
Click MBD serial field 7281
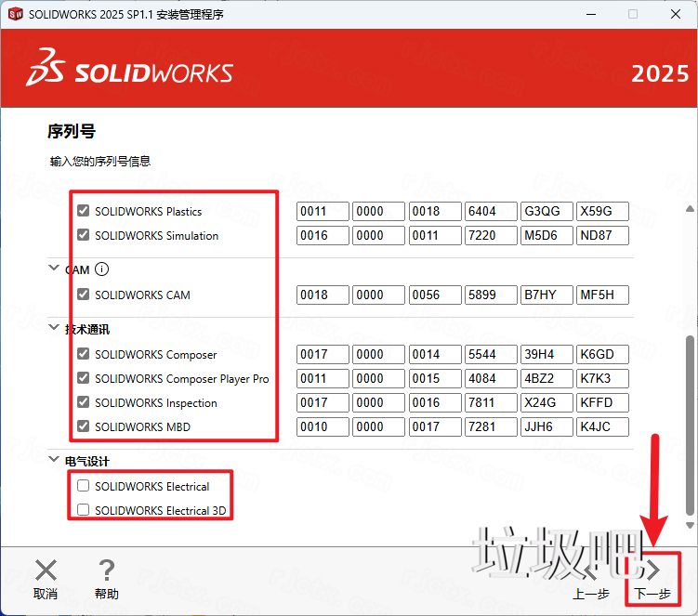coord(491,426)
